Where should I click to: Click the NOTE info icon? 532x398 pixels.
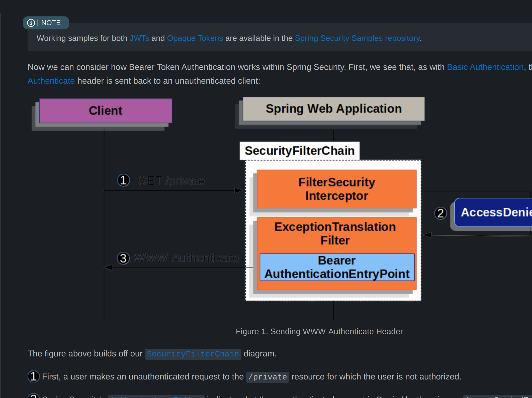pyautogui.click(x=31, y=23)
